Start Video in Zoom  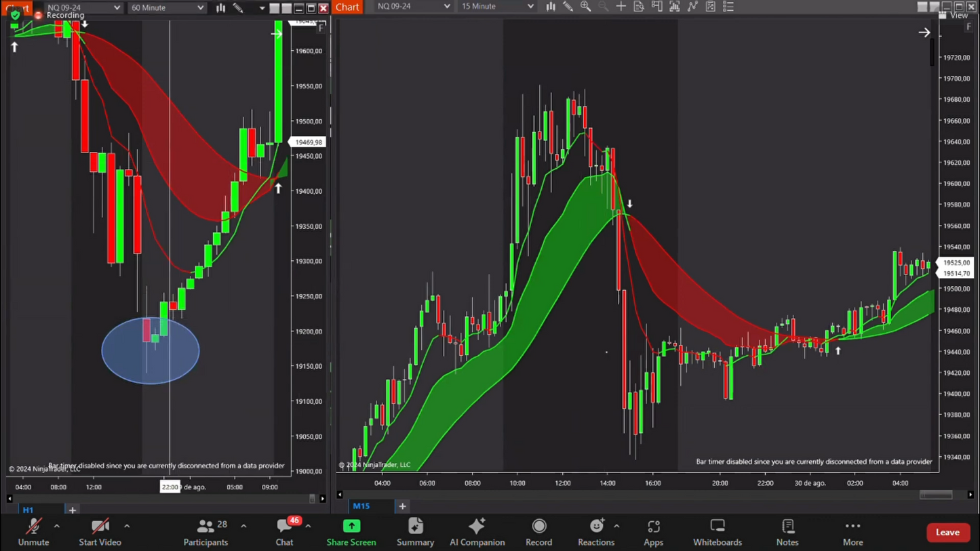point(100,532)
